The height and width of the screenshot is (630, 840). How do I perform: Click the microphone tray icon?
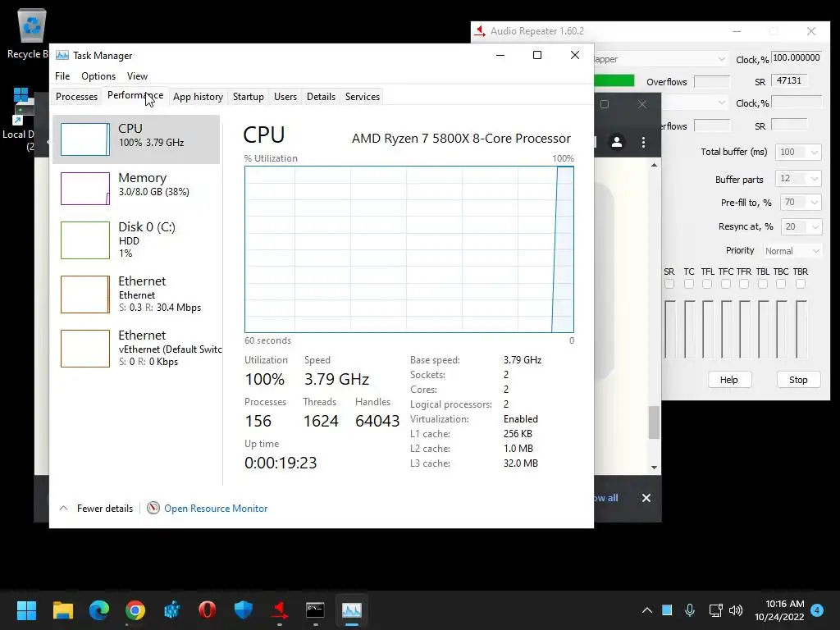pyautogui.click(x=690, y=610)
